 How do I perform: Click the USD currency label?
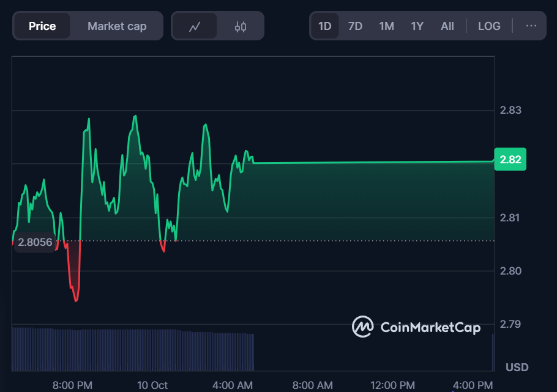pyautogui.click(x=517, y=368)
